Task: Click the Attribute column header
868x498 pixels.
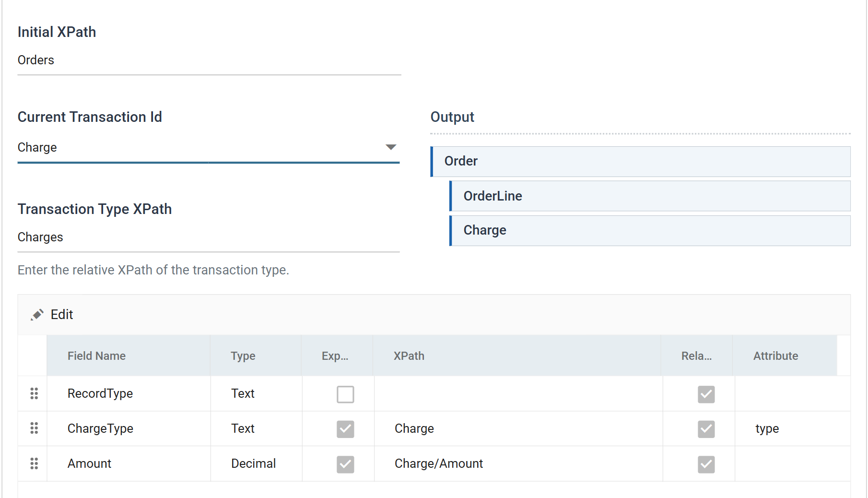Action: 785,356
